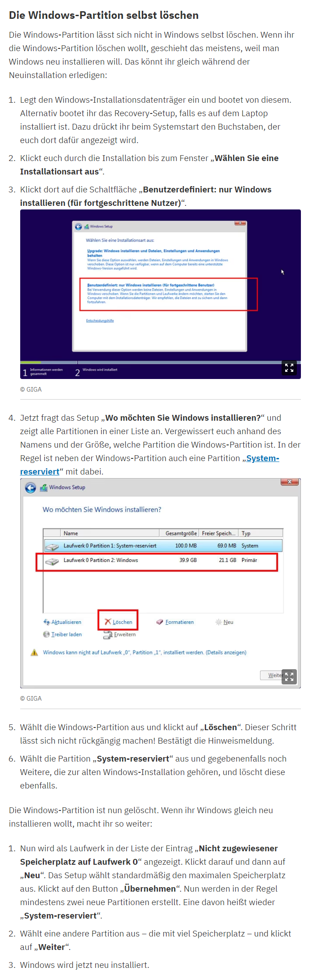
Task: Open the Entscheidungshilfe link
Action: point(100,321)
